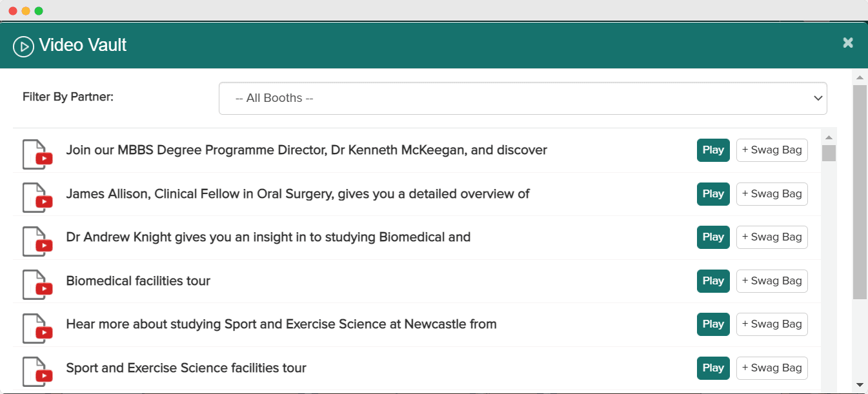The height and width of the screenshot is (394, 868).
Task: Click the macOS green maximize window button
Action: (x=39, y=11)
